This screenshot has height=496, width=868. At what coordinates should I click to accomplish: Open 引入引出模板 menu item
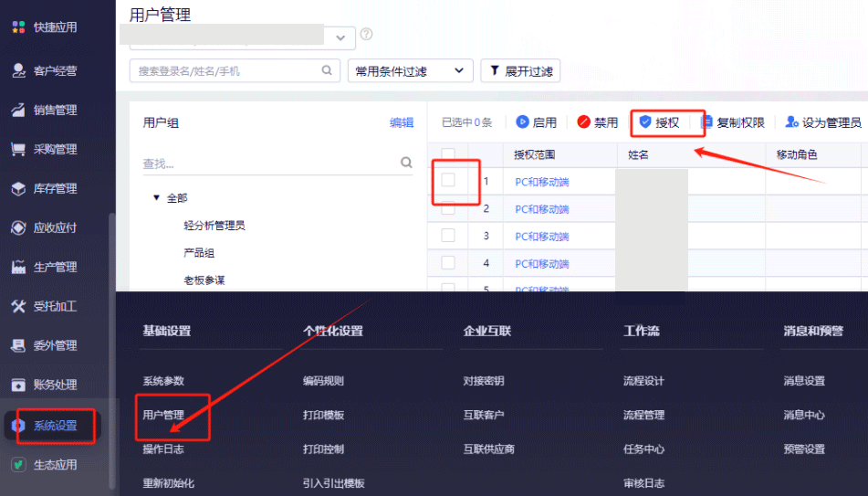(x=334, y=483)
